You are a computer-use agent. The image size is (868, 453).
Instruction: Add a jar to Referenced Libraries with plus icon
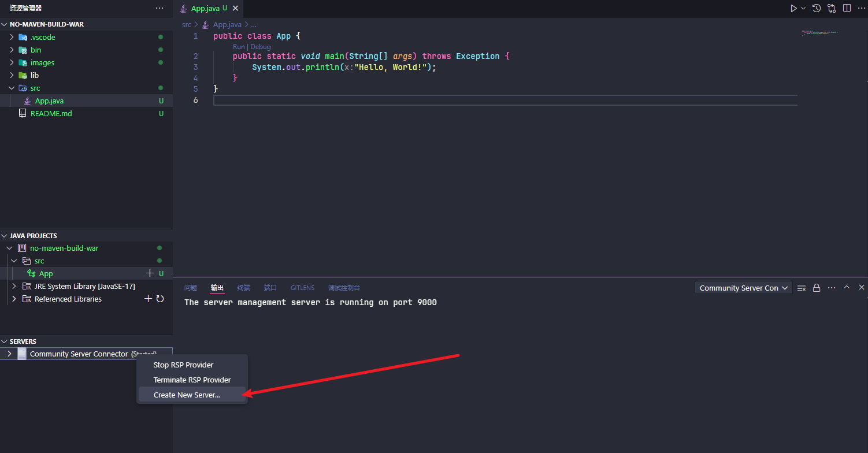(x=148, y=299)
